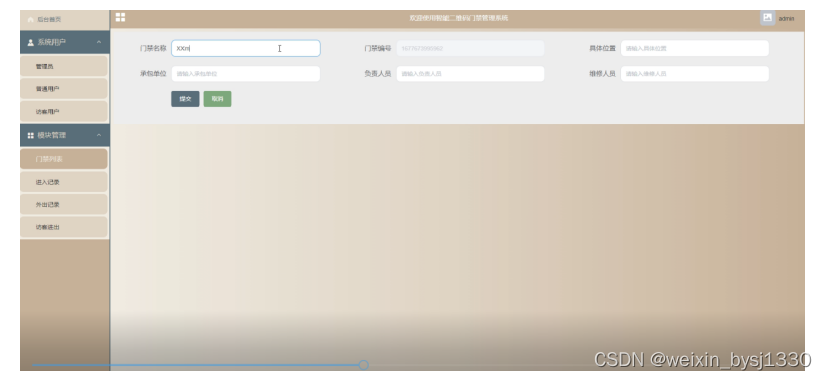Open 外出记录 in the sidebar

click(64, 205)
